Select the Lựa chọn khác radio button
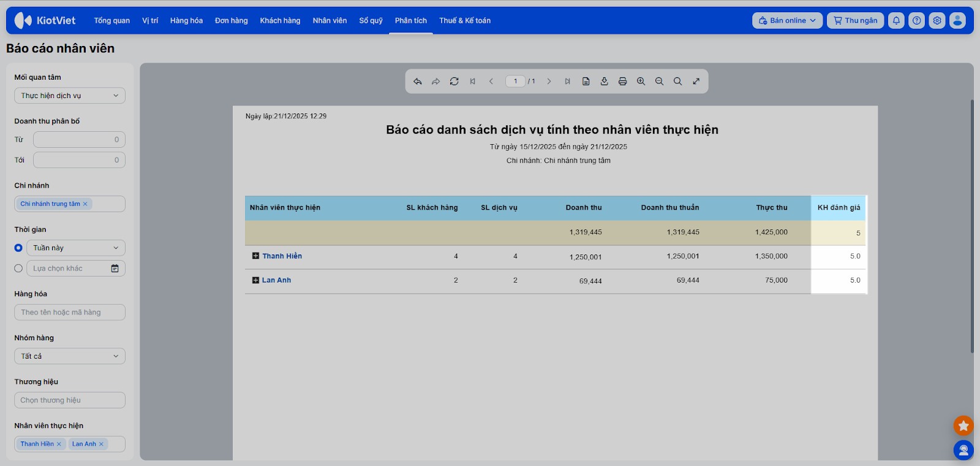Viewport: 980px width, 466px height. coord(18,269)
